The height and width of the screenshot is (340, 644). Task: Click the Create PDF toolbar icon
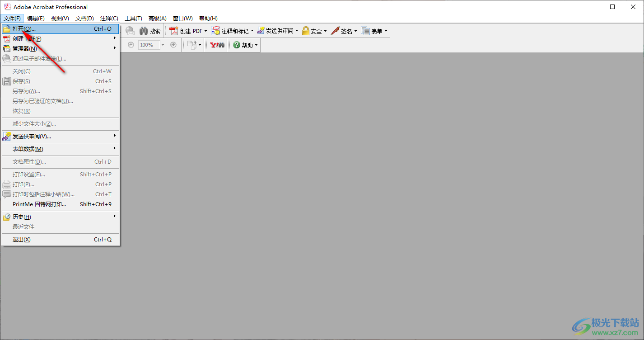[x=174, y=31]
